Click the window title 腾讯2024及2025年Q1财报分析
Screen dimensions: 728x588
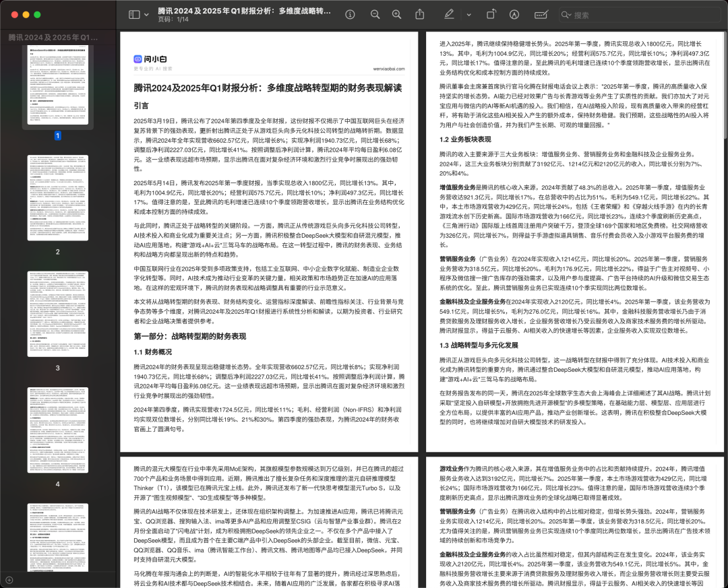[244, 11]
